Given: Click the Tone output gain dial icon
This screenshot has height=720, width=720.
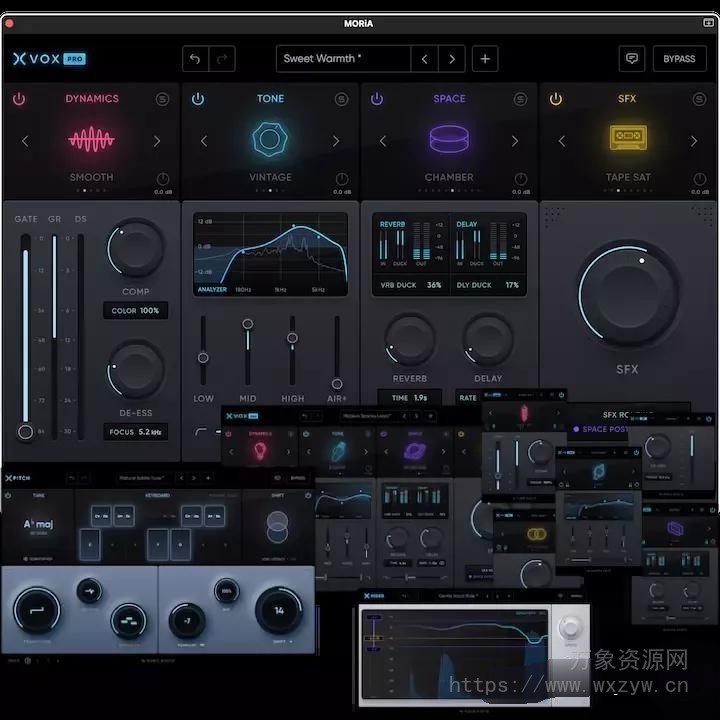Looking at the screenshot, I should (342, 179).
